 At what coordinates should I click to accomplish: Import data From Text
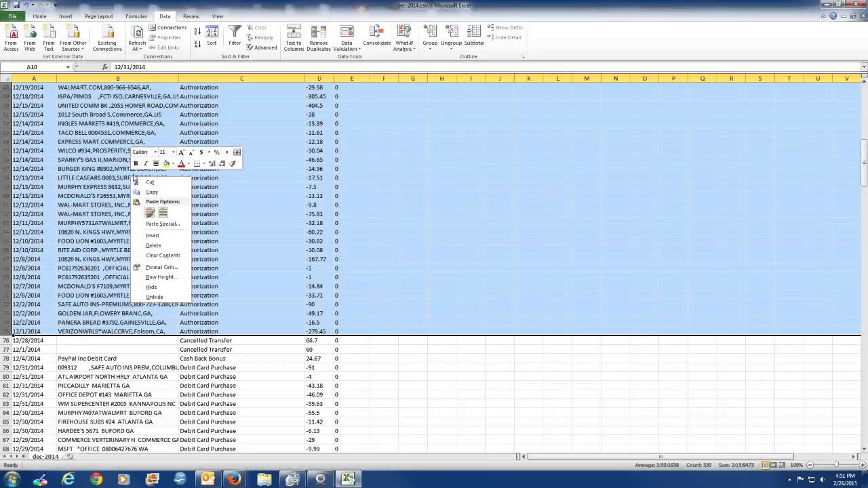(49, 38)
